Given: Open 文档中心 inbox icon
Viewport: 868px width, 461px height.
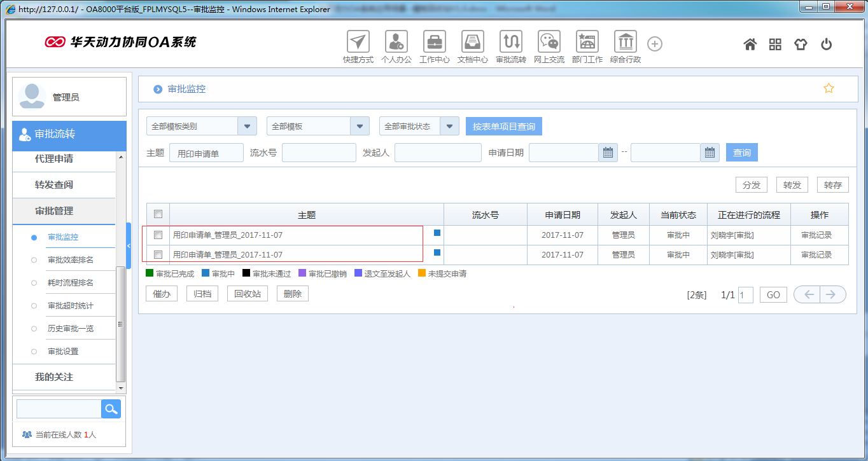Looking at the screenshot, I should click(472, 42).
